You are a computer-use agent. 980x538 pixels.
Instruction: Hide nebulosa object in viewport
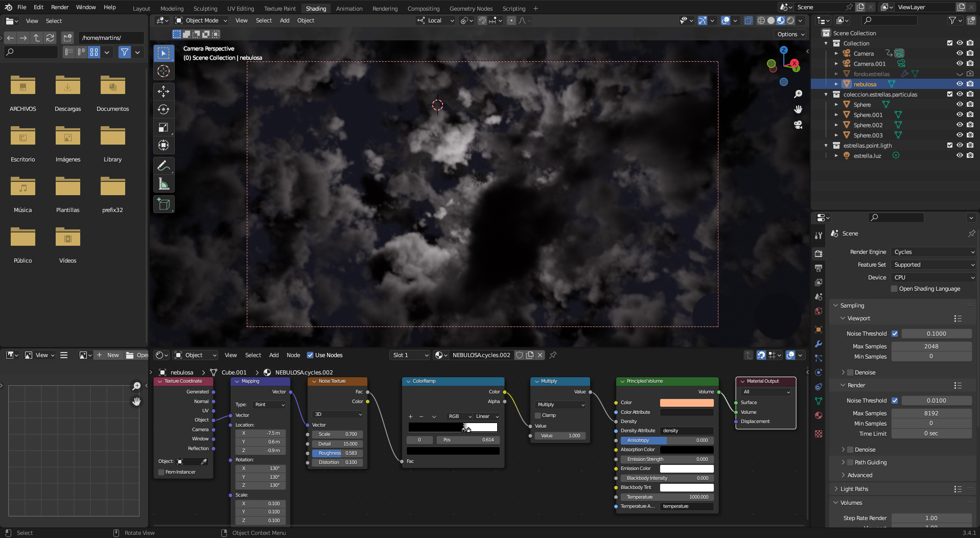point(960,84)
